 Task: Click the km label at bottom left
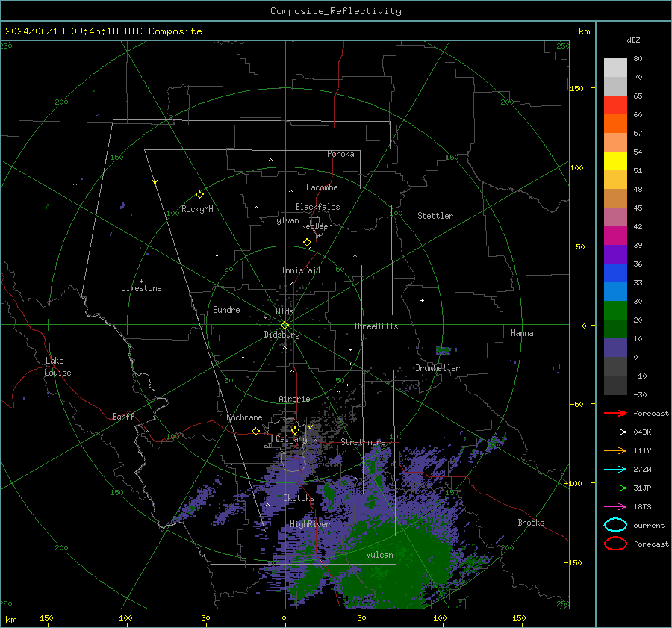pyautogui.click(x=10, y=620)
